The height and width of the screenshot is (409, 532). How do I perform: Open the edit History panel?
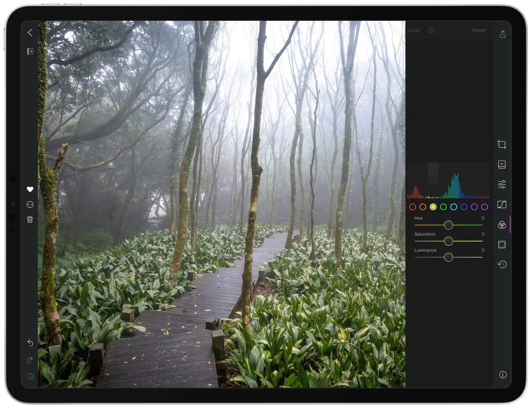click(502, 265)
